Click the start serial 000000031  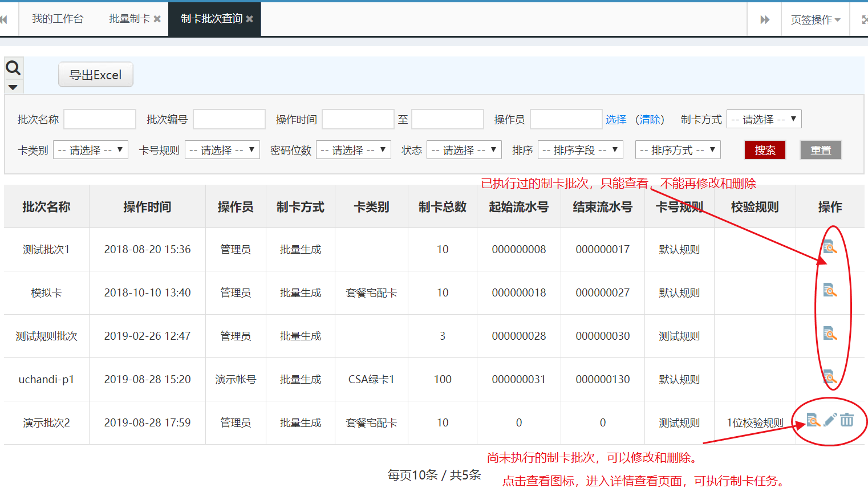pyautogui.click(x=519, y=380)
